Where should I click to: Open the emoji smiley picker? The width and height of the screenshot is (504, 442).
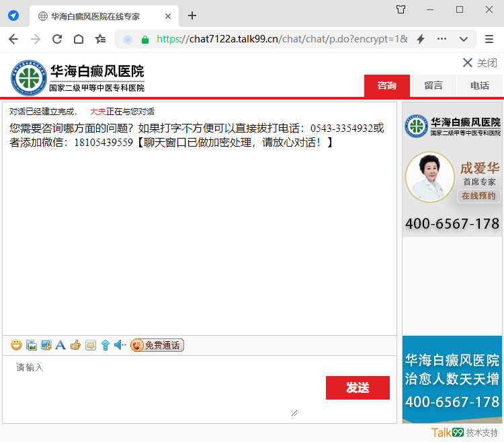(x=16, y=345)
